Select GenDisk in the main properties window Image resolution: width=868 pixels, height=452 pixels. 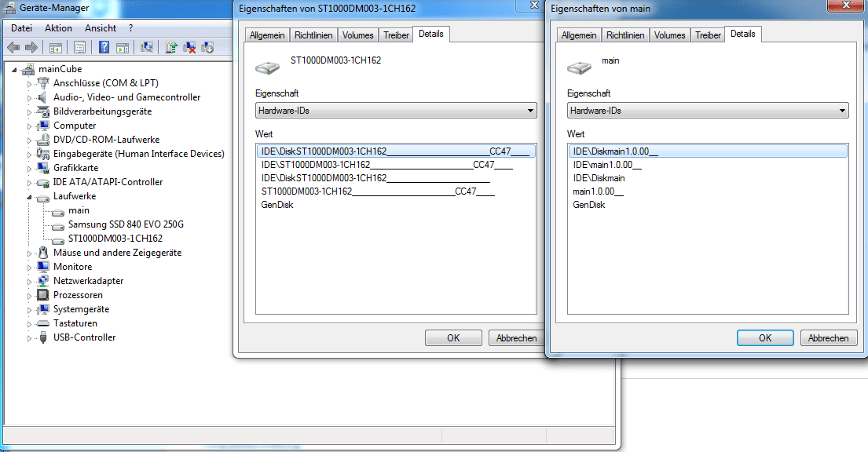[x=589, y=205]
